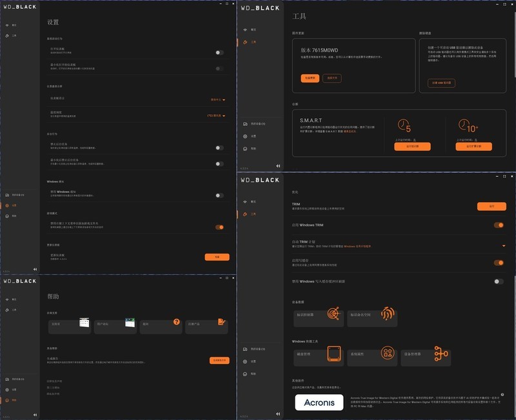The height and width of the screenshot is (420, 516).
Task: Click orange TRIM 运行 run button
Action: coord(491,206)
